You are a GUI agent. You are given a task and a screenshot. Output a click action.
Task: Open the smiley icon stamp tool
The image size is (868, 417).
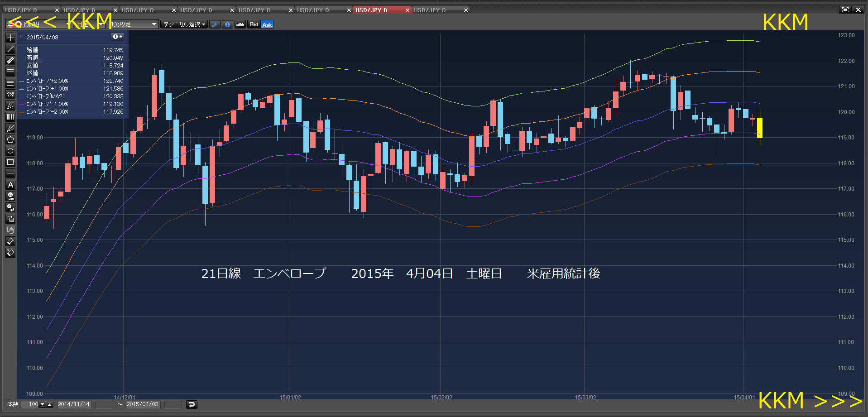(x=10, y=196)
